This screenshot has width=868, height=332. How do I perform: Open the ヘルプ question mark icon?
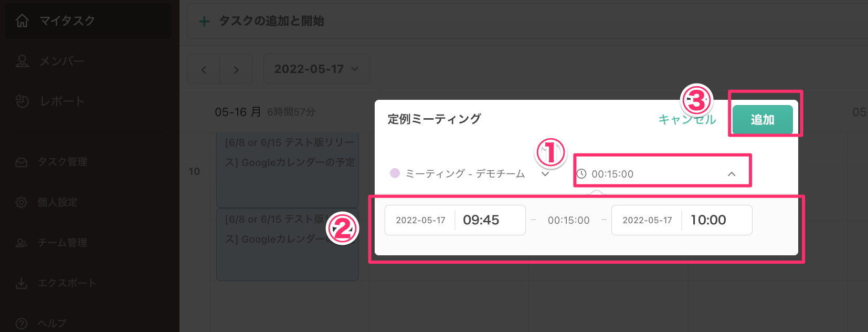[22, 323]
